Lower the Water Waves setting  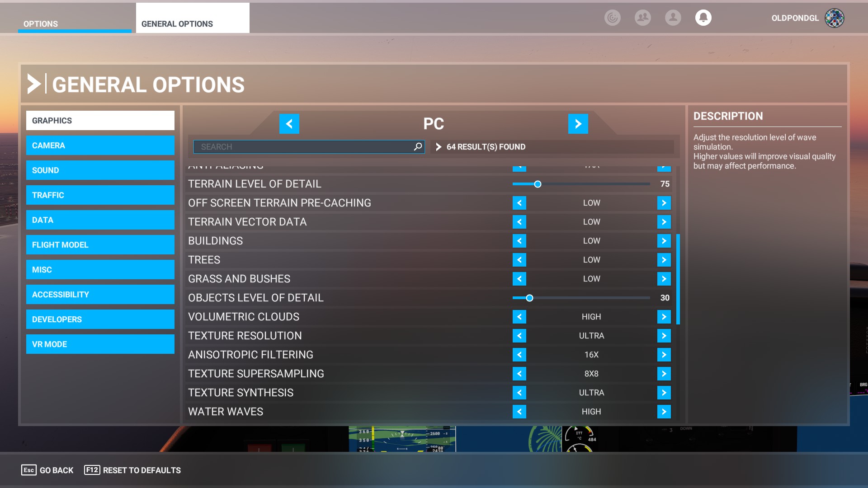pyautogui.click(x=519, y=412)
